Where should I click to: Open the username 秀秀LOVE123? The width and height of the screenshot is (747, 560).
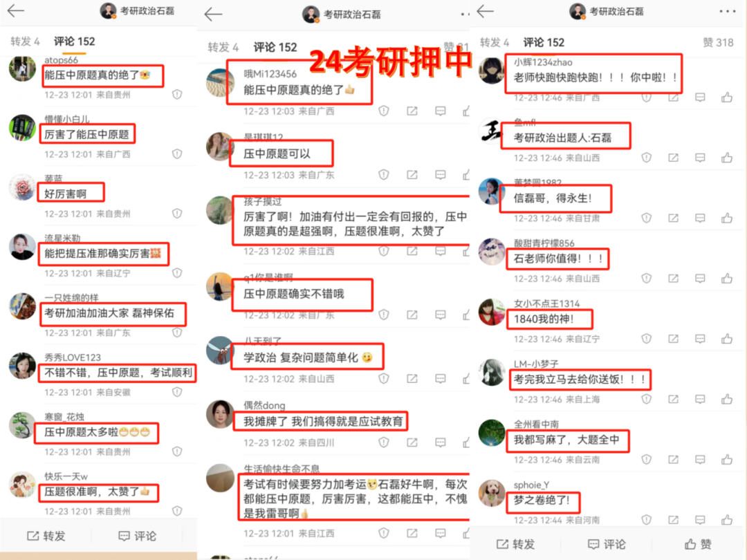[73, 357]
